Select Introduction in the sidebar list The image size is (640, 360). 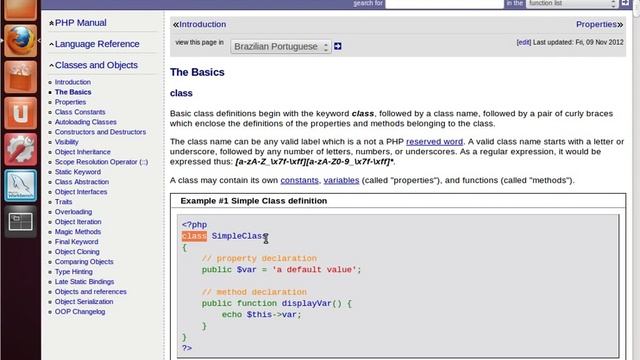(x=73, y=82)
